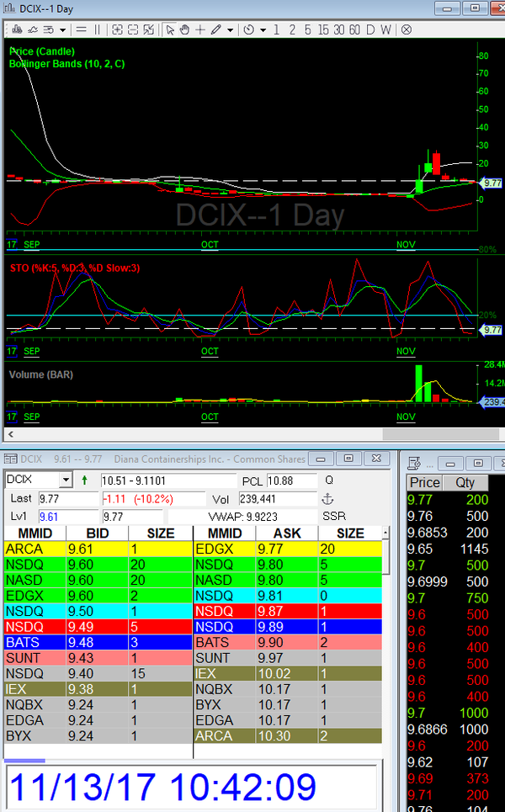Click the Price column header
The height and width of the screenshot is (812, 505).
(425, 483)
